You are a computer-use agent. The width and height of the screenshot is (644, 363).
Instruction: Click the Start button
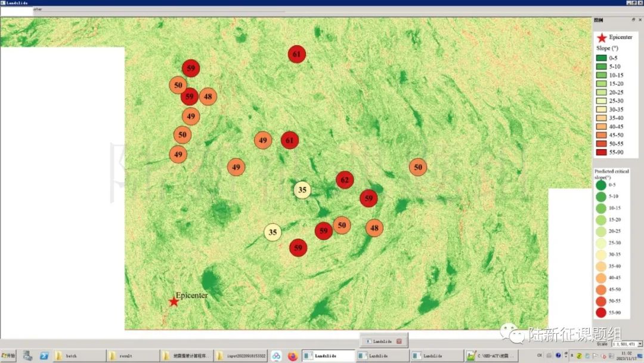(8, 356)
